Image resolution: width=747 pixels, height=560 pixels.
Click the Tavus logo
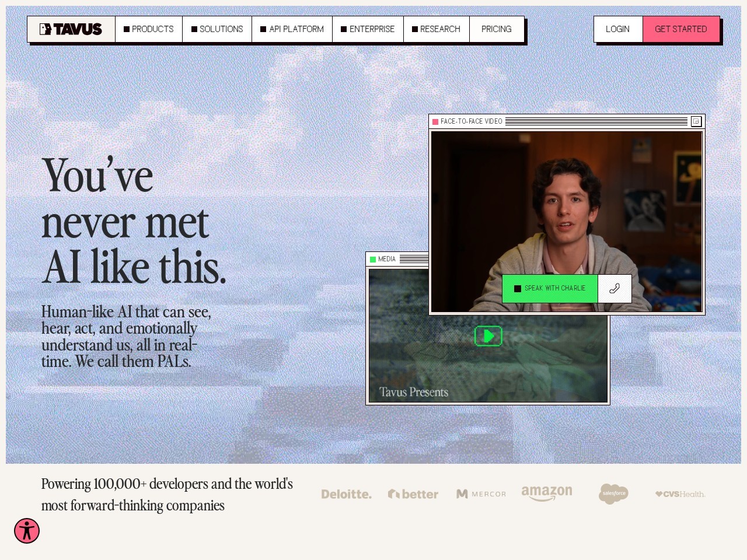[x=71, y=29]
